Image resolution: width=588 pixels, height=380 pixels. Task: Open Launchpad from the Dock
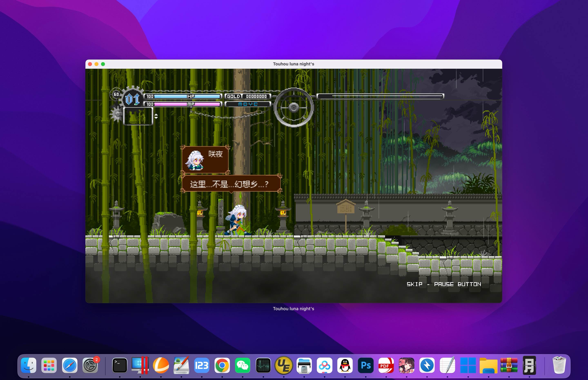tap(49, 365)
